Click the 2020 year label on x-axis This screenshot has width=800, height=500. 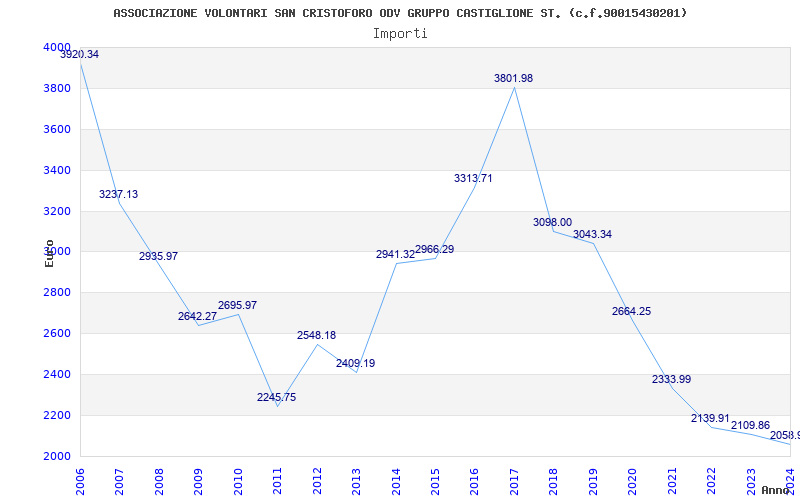pos(633,481)
